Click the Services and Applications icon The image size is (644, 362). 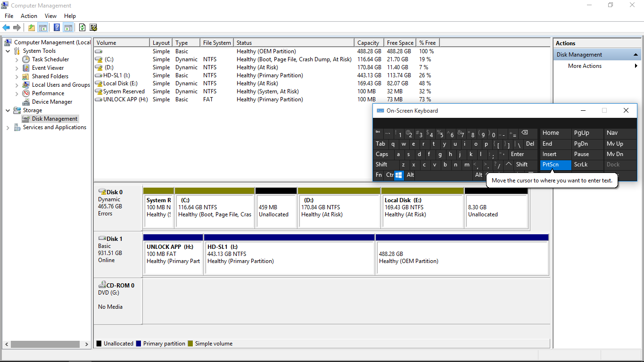pyautogui.click(x=17, y=127)
